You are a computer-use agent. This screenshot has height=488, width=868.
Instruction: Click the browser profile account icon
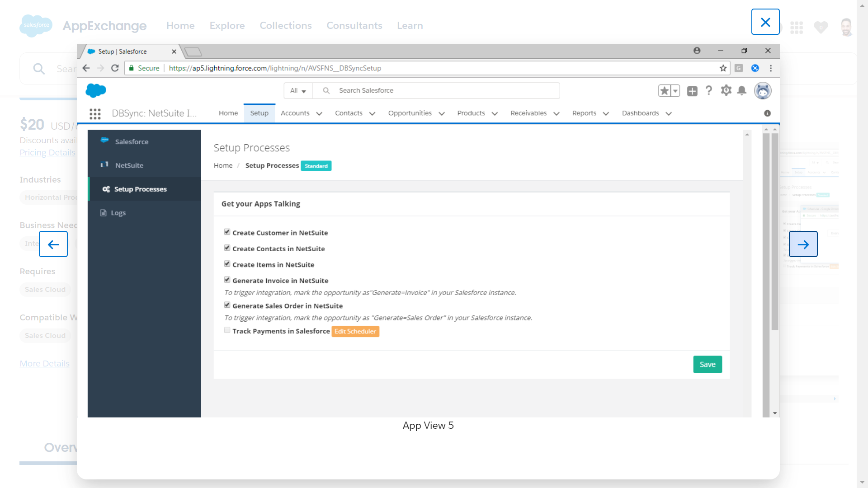pos(697,51)
